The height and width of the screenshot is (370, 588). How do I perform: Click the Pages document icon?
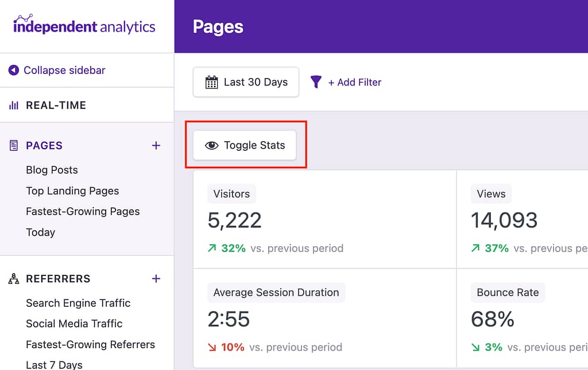click(x=14, y=146)
